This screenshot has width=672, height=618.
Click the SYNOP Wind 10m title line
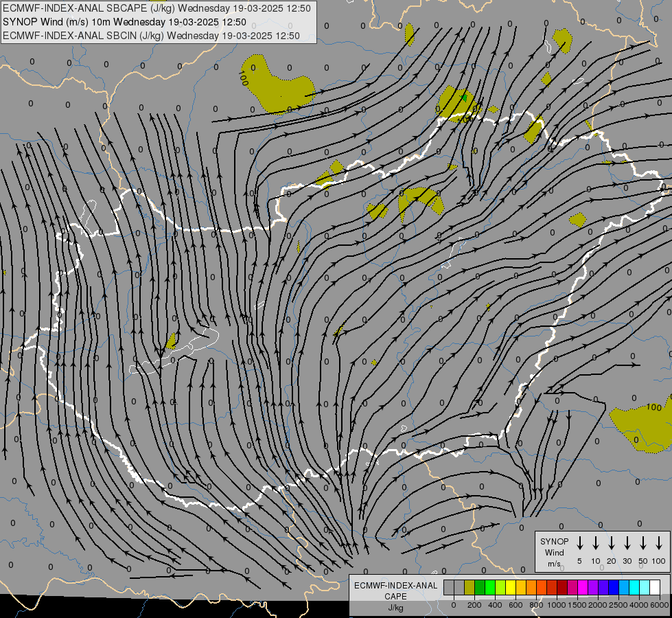point(124,22)
